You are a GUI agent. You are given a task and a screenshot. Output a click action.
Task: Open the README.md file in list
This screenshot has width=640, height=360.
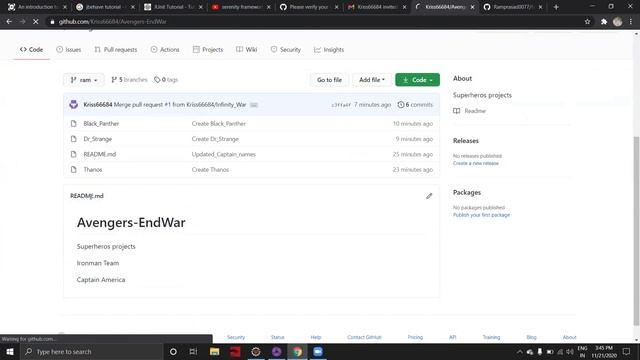pyautogui.click(x=100, y=154)
